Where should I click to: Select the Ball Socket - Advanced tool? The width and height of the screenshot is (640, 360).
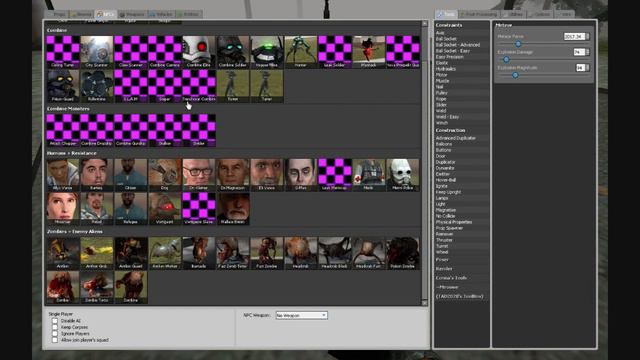point(458,45)
